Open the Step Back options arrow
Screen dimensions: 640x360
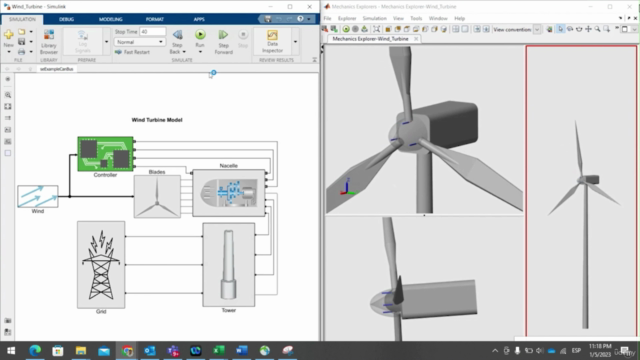pyautogui.click(x=184, y=52)
